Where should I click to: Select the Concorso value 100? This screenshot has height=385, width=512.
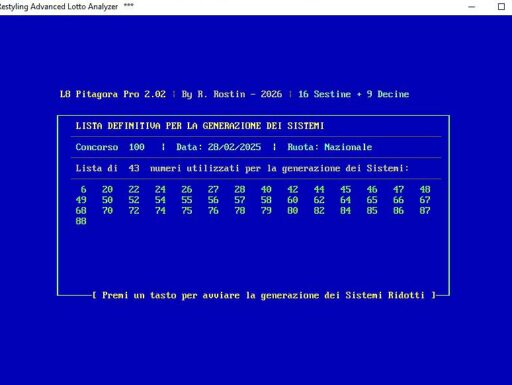(x=137, y=147)
